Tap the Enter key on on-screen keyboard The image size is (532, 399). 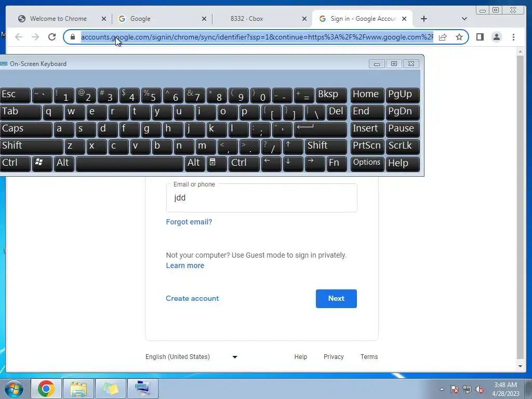[321, 129]
